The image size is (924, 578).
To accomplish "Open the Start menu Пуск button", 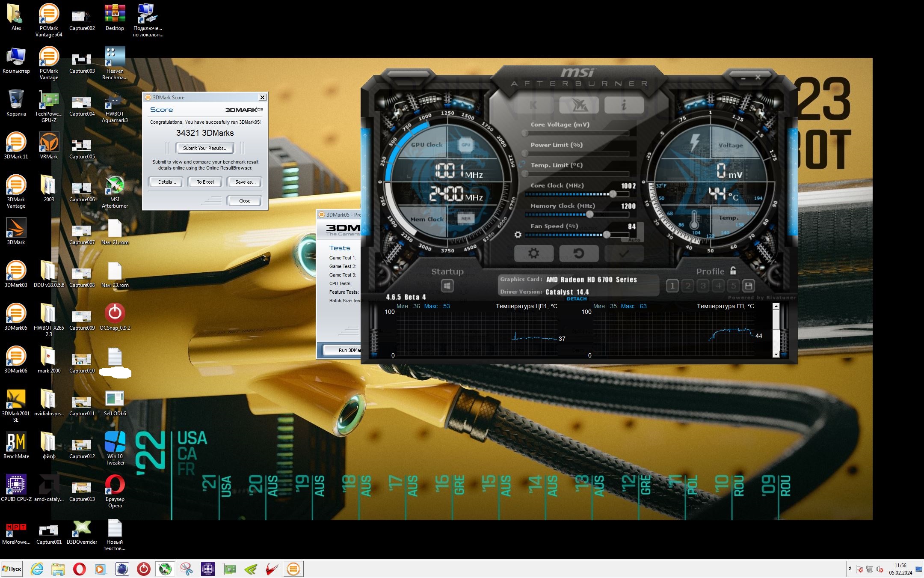I will tap(12, 569).
